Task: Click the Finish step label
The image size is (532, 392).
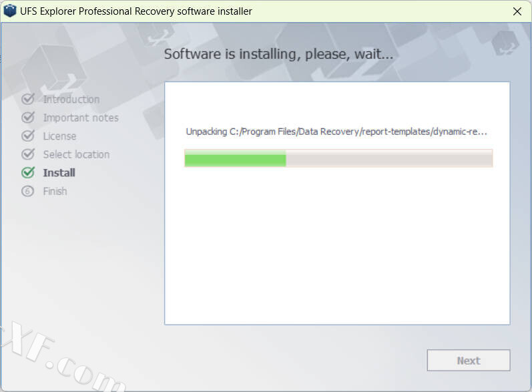Action: [55, 191]
